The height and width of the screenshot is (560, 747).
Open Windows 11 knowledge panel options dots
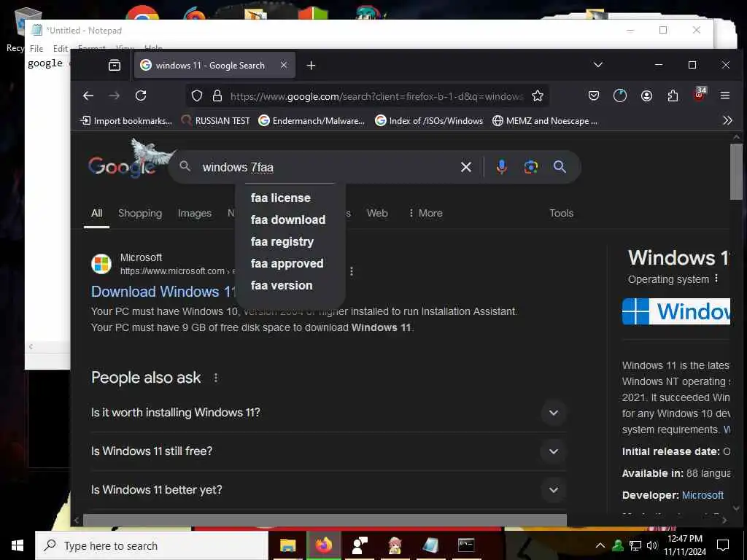click(x=716, y=279)
